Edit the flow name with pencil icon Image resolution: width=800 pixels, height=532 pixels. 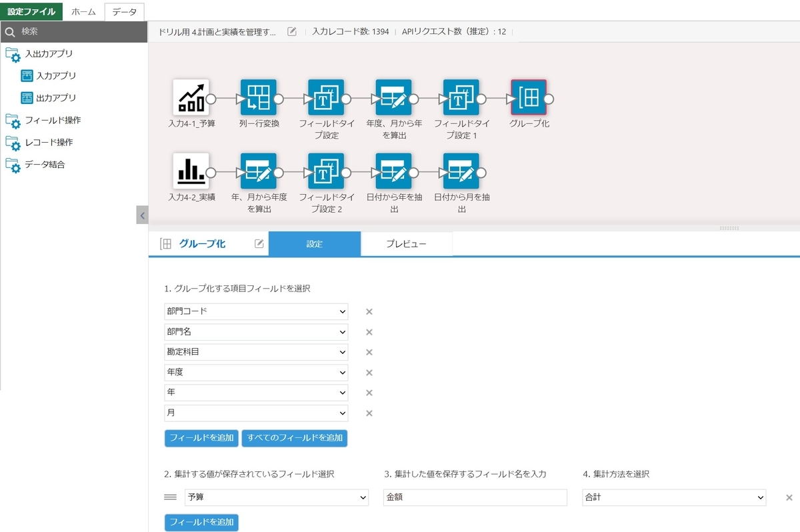click(x=291, y=31)
